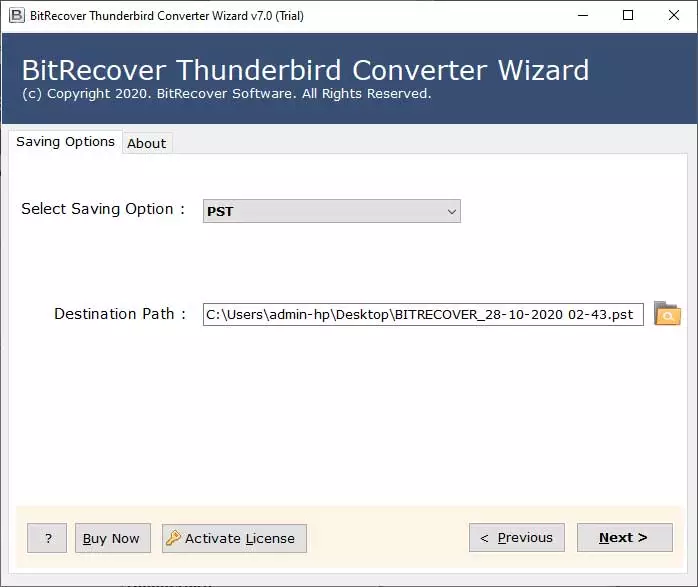The width and height of the screenshot is (698, 587).
Task: Click the Select Saving Option label
Action: click(103, 209)
